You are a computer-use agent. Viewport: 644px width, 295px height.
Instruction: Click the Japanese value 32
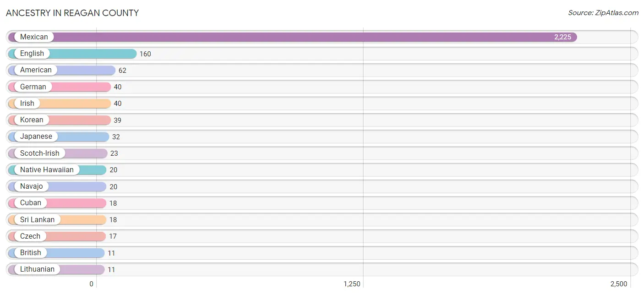[116, 137]
